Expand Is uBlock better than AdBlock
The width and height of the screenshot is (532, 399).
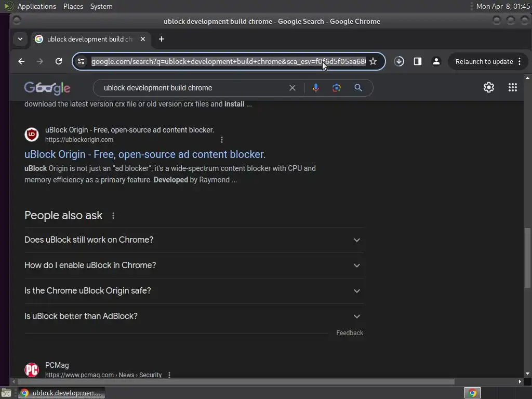click(194, 316)
